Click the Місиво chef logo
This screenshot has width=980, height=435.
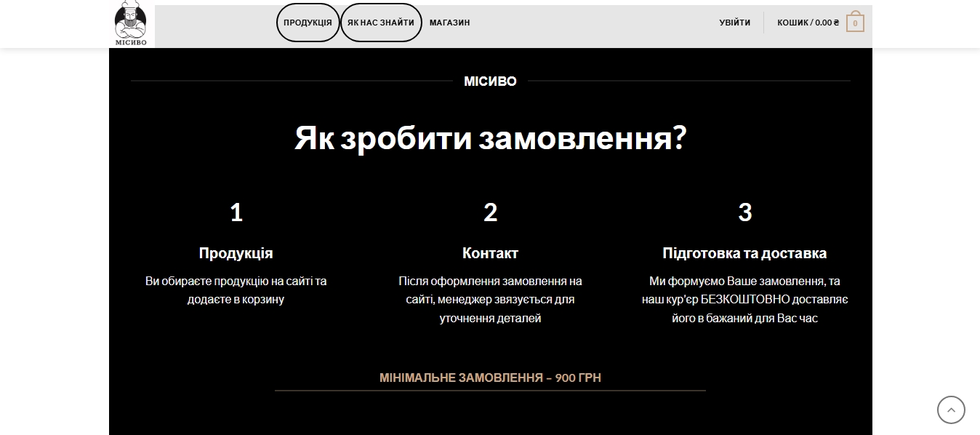tap(131, 23)
